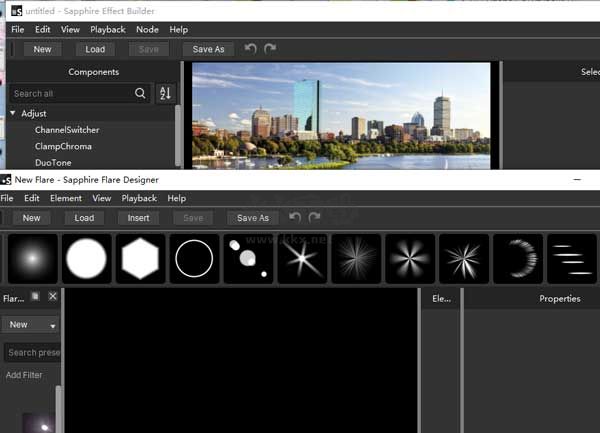Open the Element menu in Flare Designer

coord(66,199)
